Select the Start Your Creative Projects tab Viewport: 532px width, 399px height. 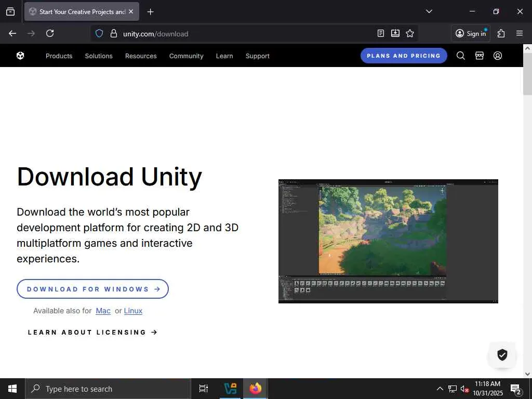point(82,11)
